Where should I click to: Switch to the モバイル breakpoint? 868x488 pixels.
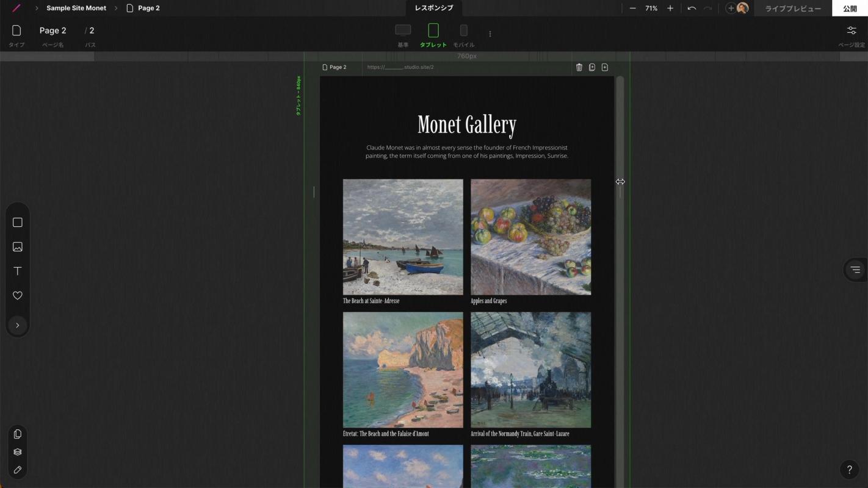[x=463, y=35]
